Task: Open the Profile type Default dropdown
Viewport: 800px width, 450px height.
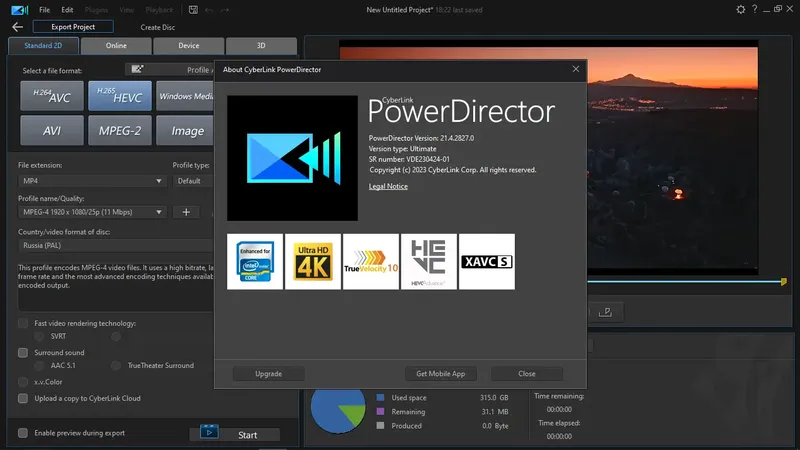Action: tap(193, 181)
